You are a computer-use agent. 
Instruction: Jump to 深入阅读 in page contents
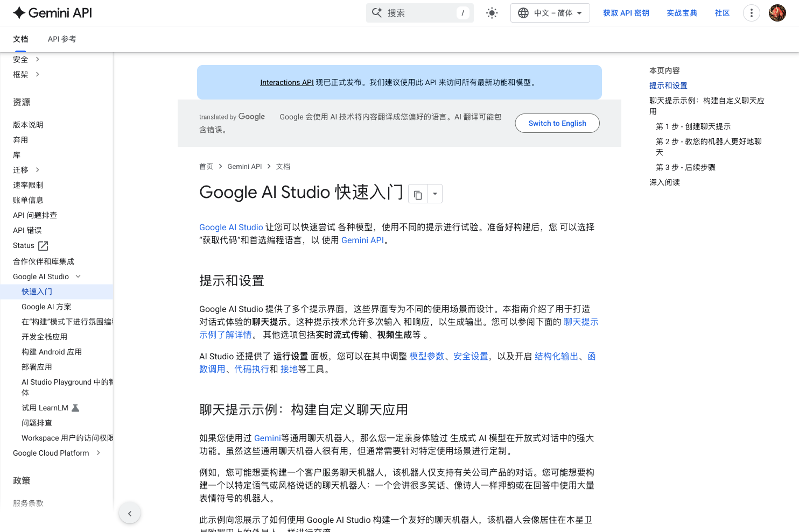click(664, 182)
